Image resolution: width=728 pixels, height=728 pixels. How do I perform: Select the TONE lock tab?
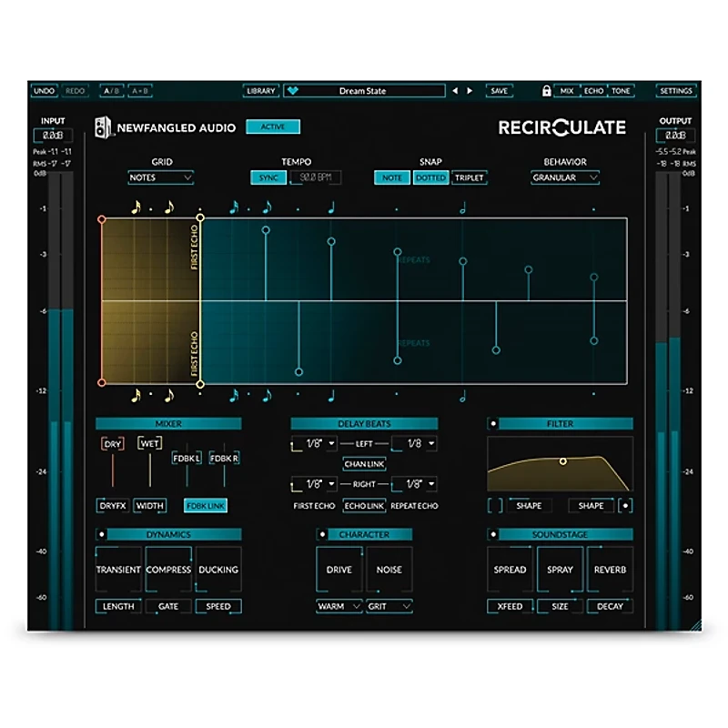coord(621,91)
